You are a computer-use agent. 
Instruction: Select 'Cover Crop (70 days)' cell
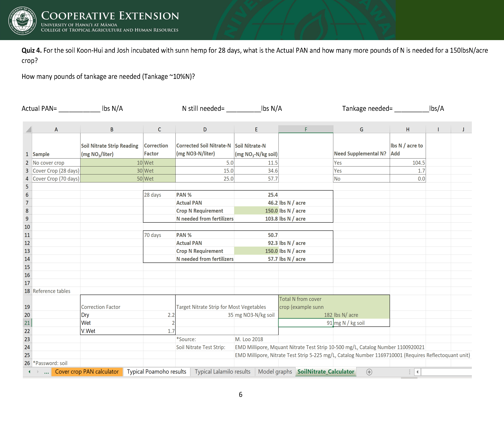[56, 179]
